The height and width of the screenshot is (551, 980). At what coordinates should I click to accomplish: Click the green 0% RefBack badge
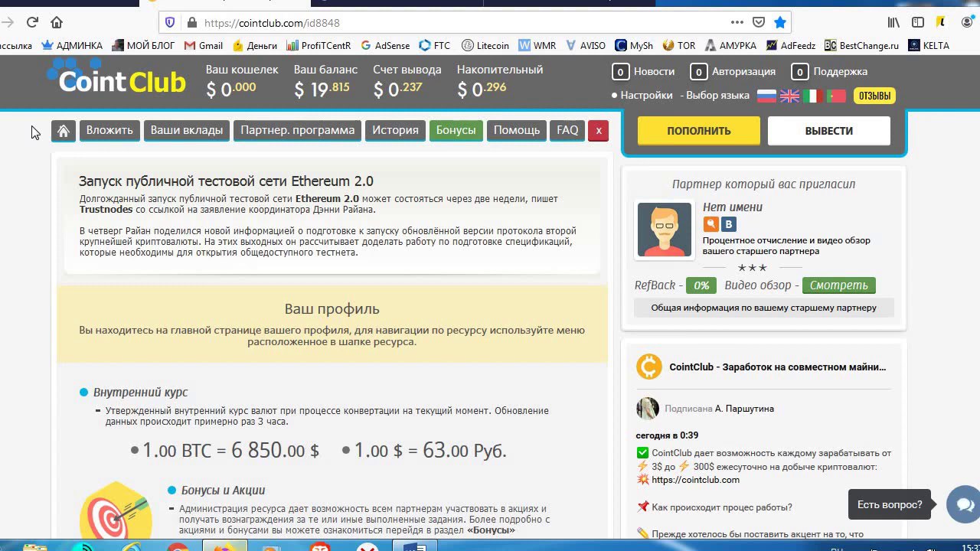coord(701,285)
